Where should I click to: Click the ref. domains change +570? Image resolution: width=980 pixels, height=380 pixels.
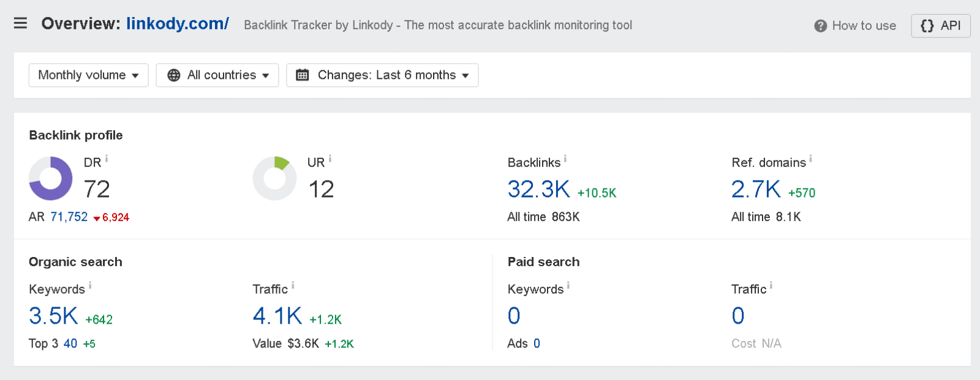click(802, 193)
